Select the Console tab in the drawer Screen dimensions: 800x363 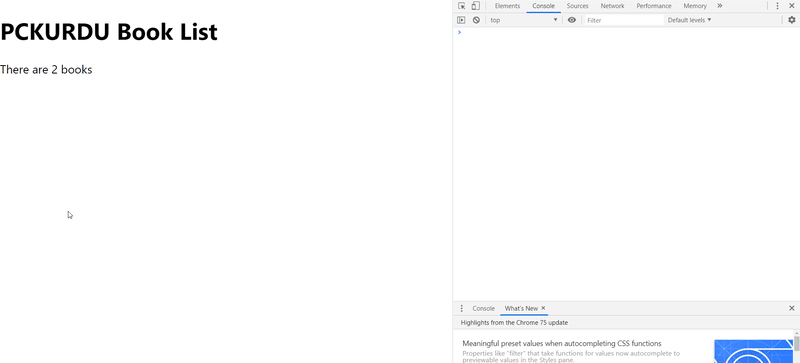coord(483,308)
